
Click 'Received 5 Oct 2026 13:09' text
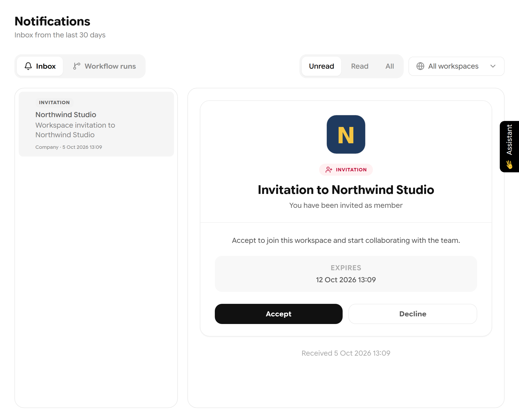click(346, 353)
